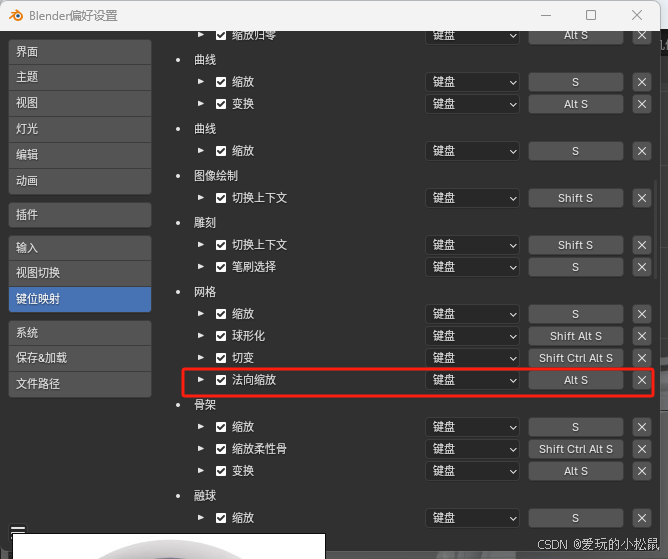Toggle 切换上下文 checkbox under 图像绘制

point(221,198)
